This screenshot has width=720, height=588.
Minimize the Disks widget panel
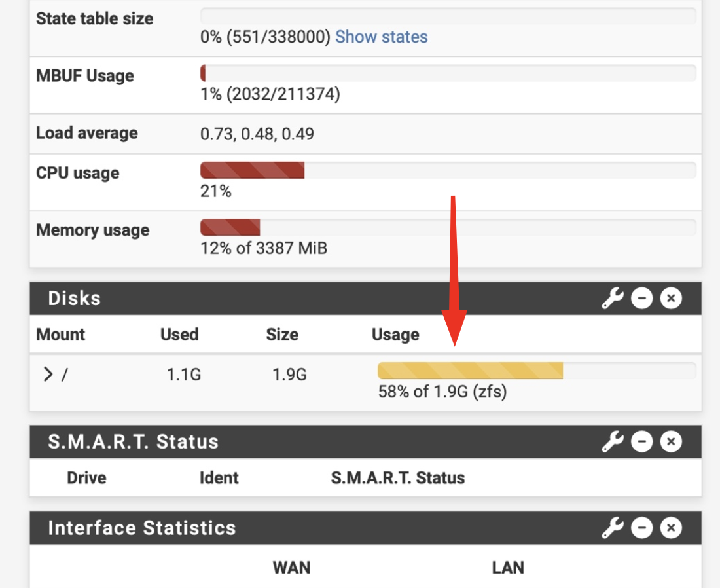[x=641, y=299]
